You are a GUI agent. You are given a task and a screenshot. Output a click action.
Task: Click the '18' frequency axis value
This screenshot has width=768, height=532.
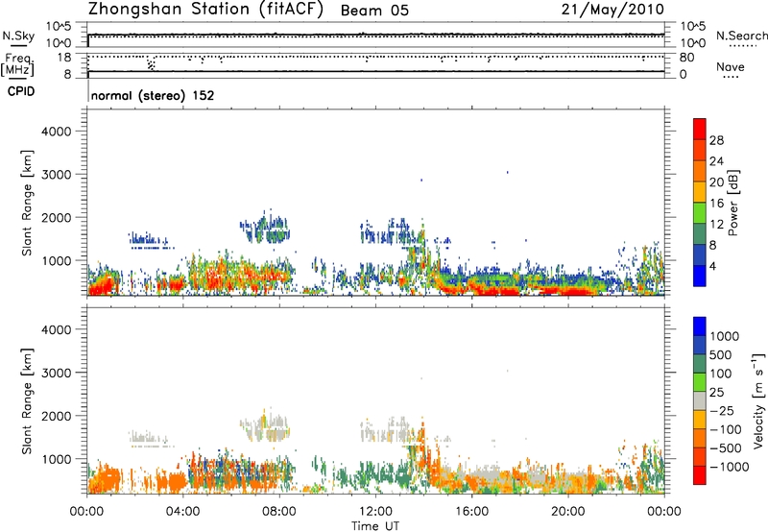tap(64, 58)
